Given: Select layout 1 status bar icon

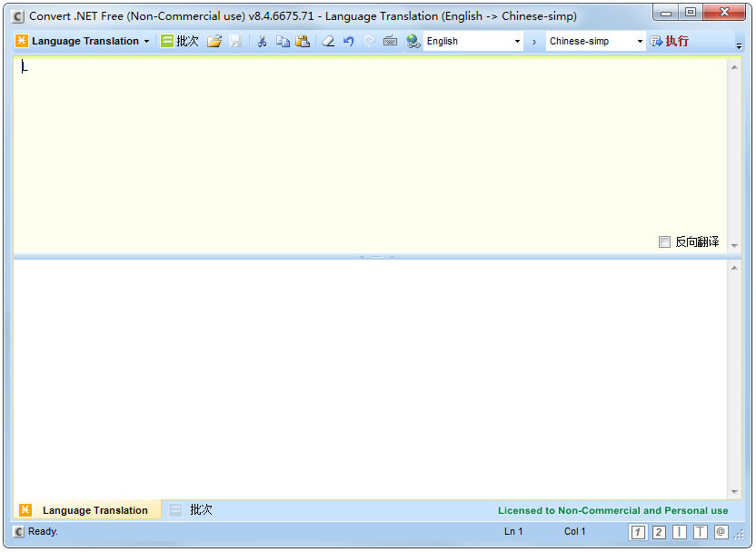Looking at the screenshot, I should pyautogui.click(x=638, y=532).
